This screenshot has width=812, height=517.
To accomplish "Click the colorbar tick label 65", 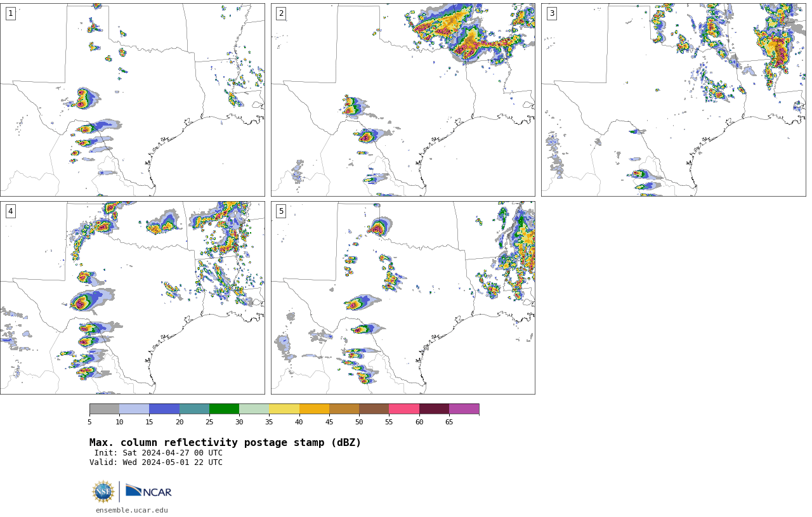I will [449, 422].
